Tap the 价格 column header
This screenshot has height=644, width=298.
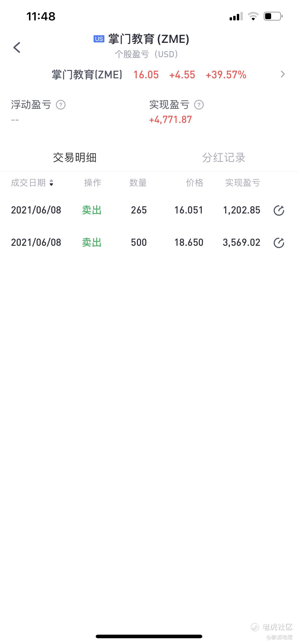coord(195,183)
